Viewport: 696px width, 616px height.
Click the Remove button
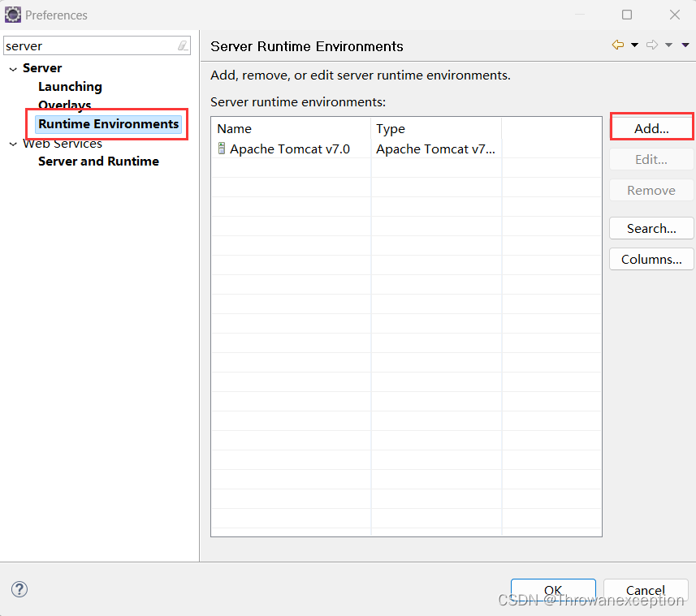[x=651, y=190]
